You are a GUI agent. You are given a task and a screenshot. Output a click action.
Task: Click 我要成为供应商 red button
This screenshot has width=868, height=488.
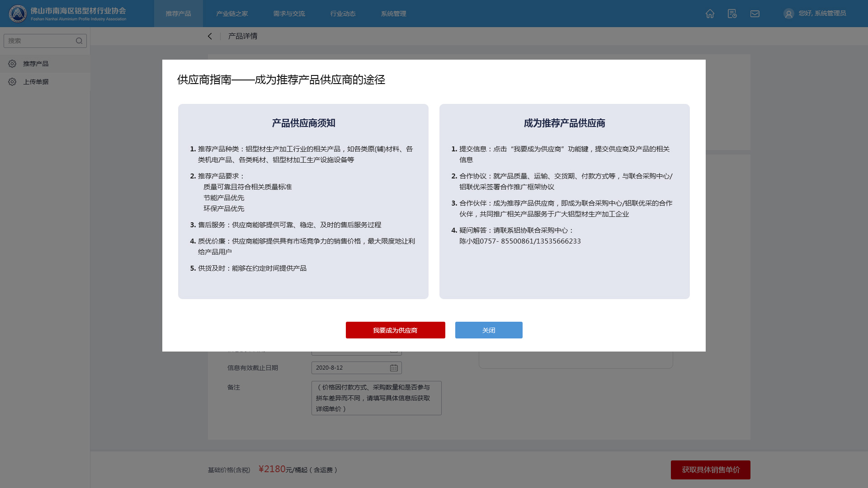395,330
